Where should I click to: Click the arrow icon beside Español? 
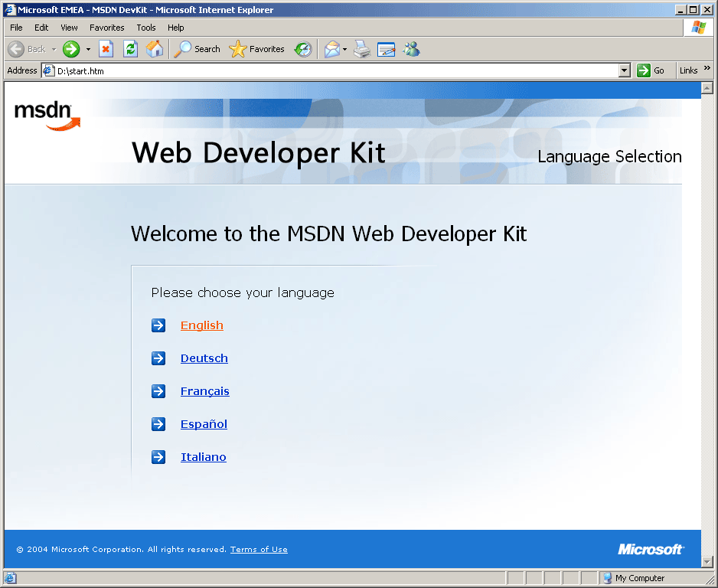[158, 424]
